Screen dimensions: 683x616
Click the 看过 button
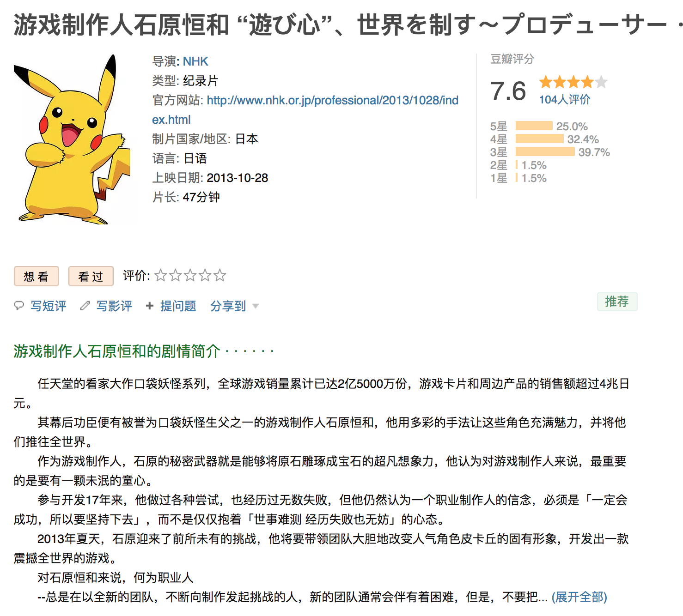point(91,276)
